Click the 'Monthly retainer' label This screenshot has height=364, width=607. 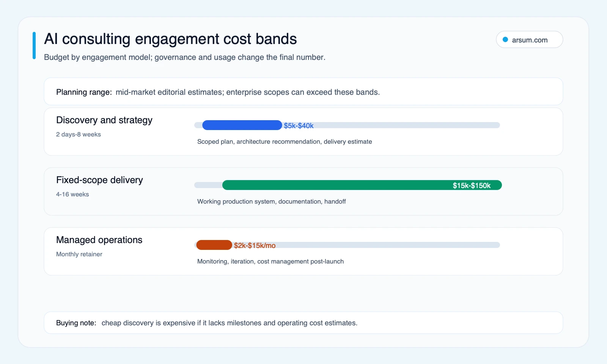point(79,254)
